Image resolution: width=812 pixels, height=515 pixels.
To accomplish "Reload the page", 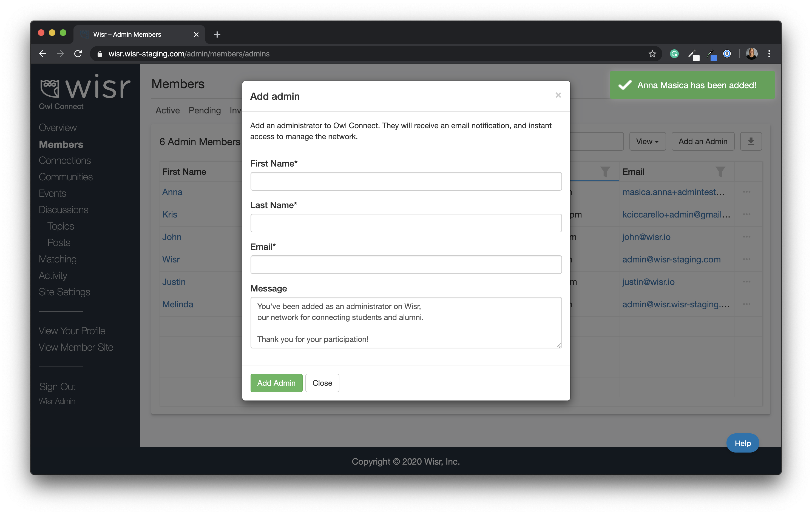I will (78, 54).
